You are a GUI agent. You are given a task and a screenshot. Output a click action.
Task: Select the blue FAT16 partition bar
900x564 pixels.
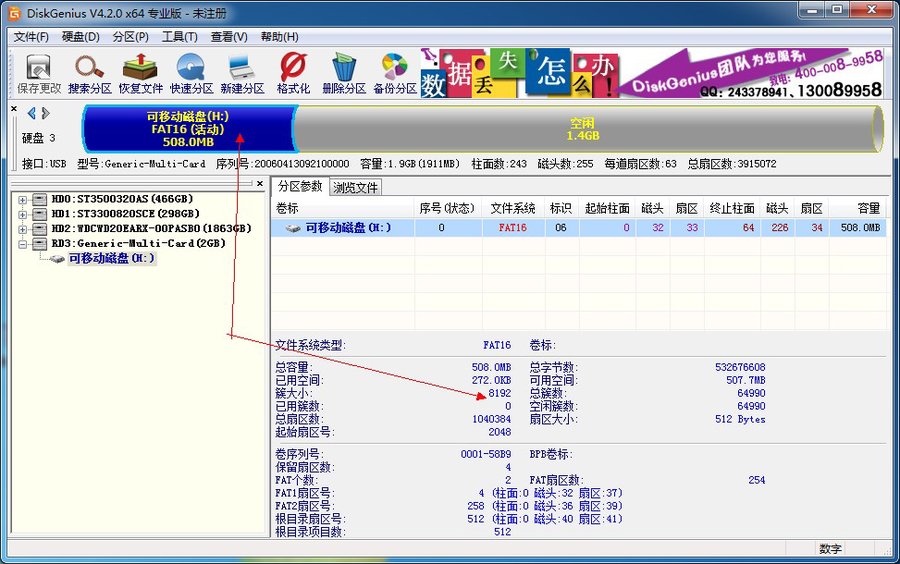[187, 129]
